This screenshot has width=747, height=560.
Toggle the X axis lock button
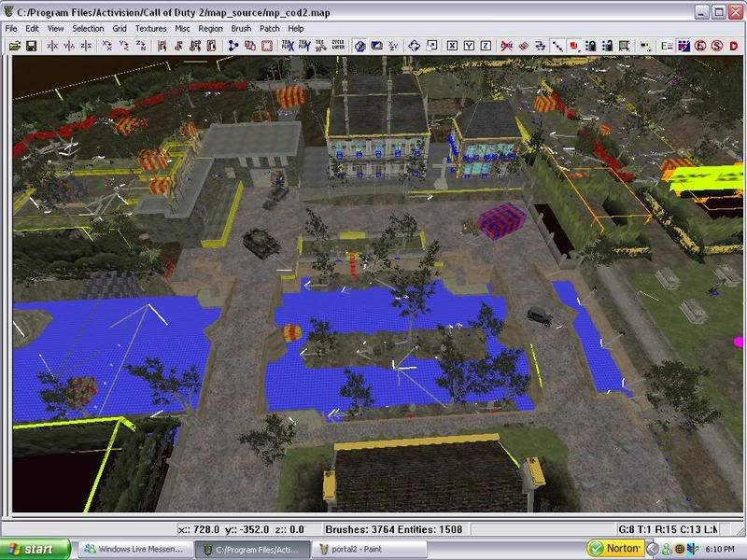pos(452,45)
